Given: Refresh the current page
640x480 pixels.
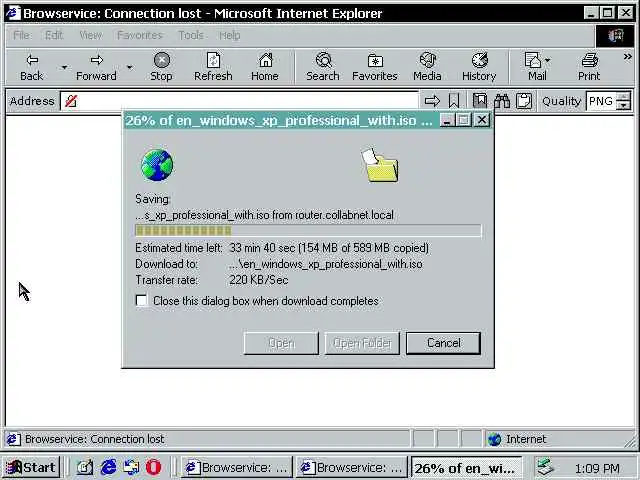Looking at the screenshot, I should tap(213, 67).
